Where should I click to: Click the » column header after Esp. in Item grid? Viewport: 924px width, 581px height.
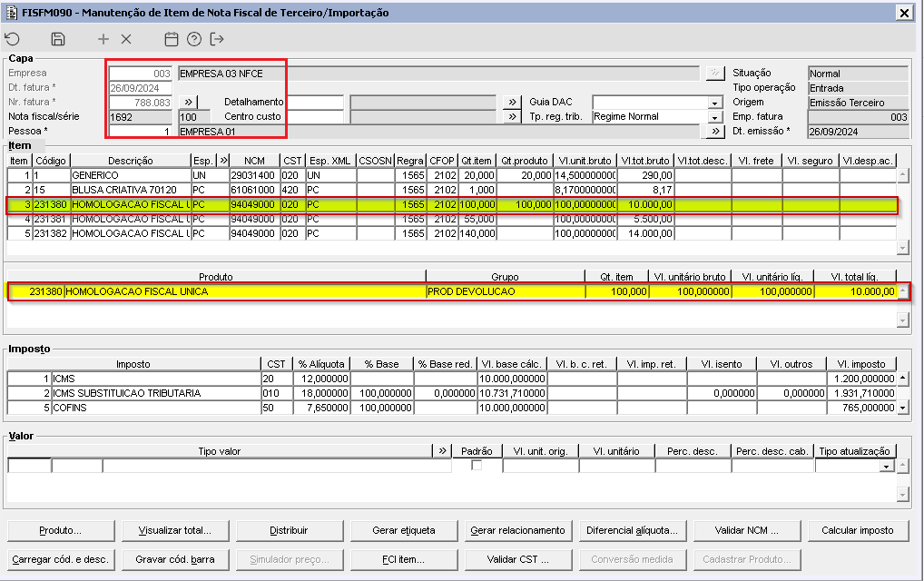[x=224, y=161]
